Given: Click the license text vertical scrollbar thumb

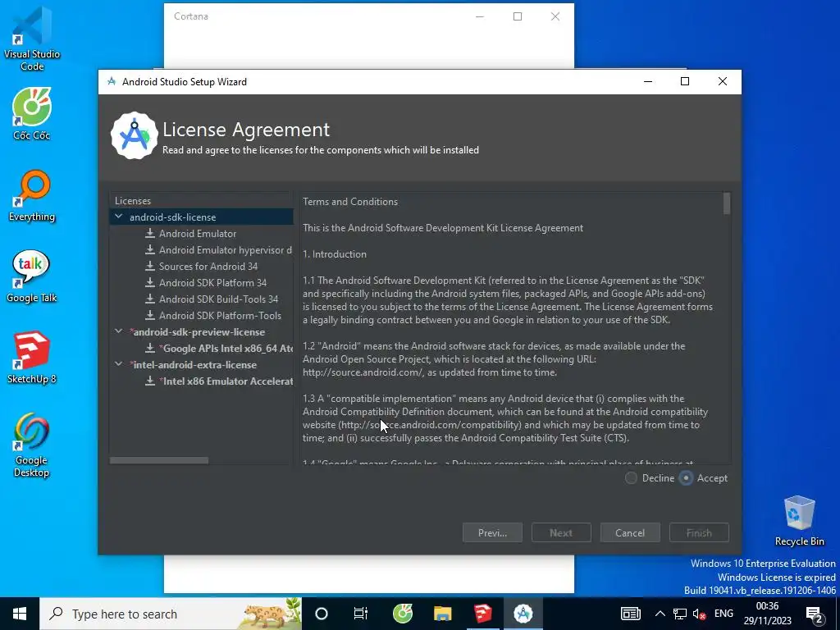Looking at the screenshot, I should tap(727, 203).
